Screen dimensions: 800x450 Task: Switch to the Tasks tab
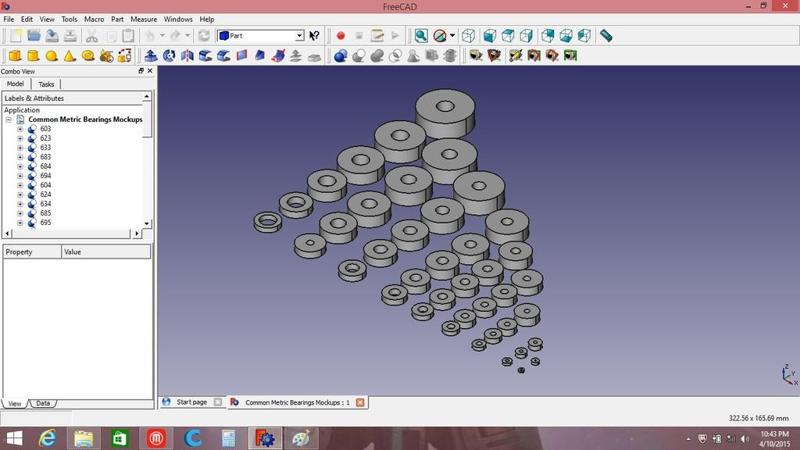coord(46,84)
